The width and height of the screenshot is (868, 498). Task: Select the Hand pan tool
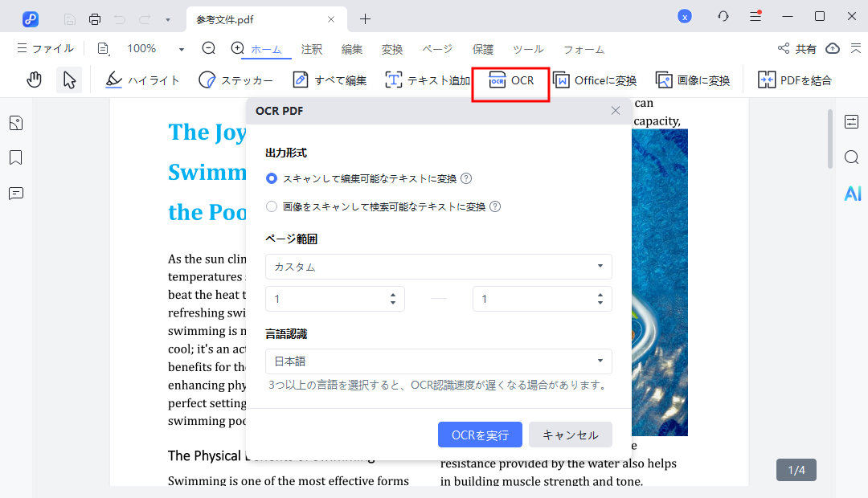pyautogui.click(x=34, y=80)
